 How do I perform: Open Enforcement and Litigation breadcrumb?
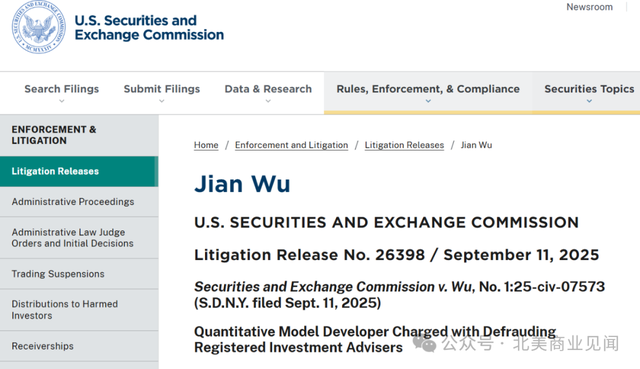click(291, 145)
